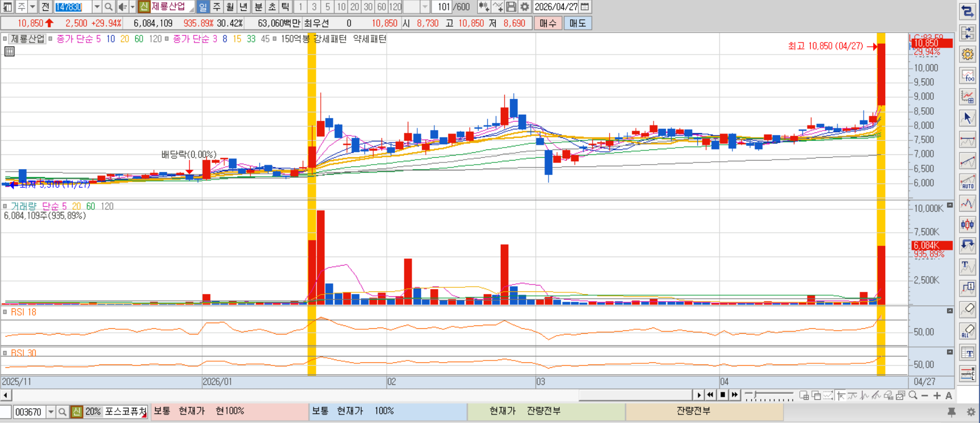Click the 20% button in bottom bar
This screenshot has width=980, height=423.
(93, 412)
